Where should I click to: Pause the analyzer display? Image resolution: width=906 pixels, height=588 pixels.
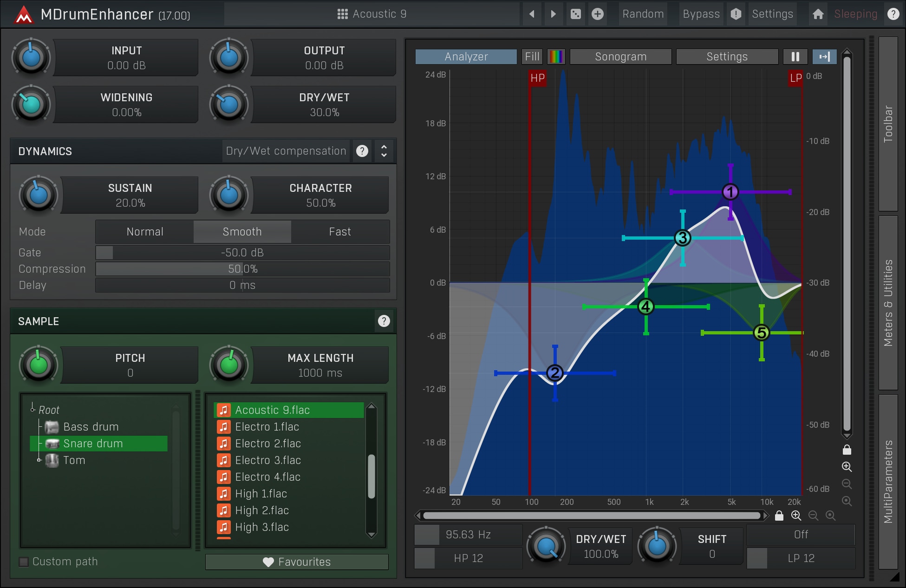795,57
